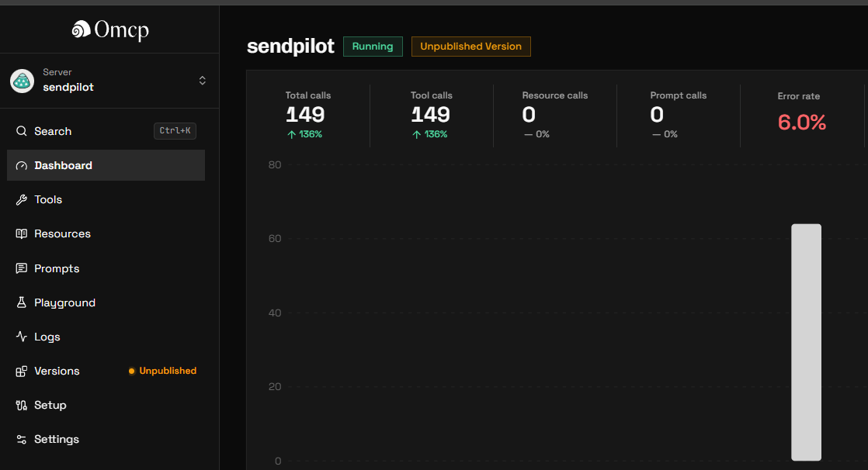Viewport: 868px width, 470px height.
Task: Click the Playground flask icon
Action: pyautogui.click(x=22, y=302)
